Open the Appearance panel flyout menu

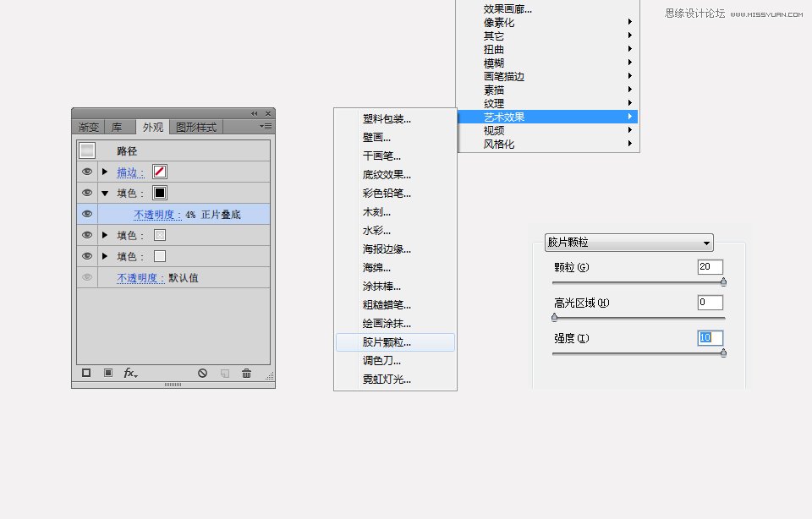[266, 126]
